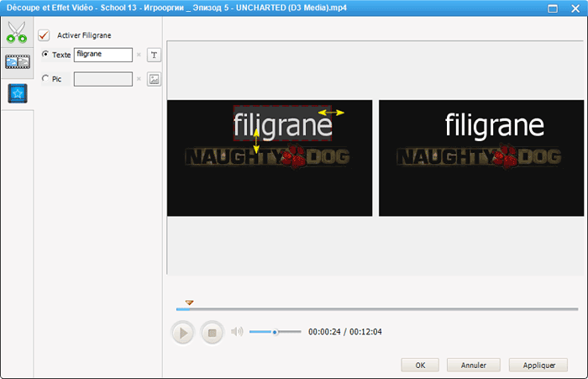
Task: Select the watermark star tab
Action: point(18,93)
